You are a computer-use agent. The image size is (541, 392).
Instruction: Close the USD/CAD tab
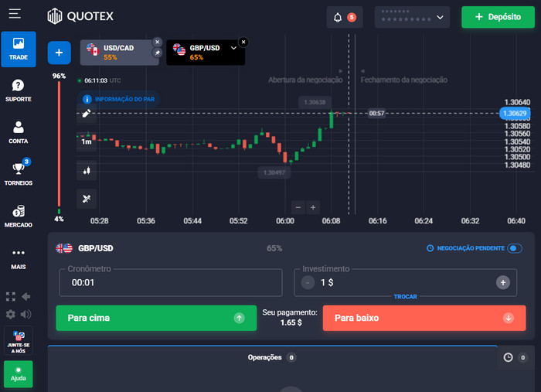tap(158, 42)
